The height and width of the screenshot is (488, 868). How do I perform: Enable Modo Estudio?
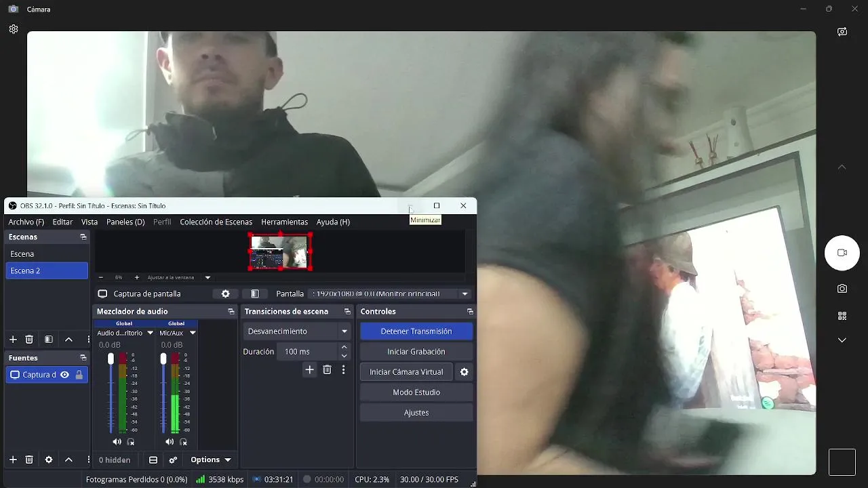416,392
